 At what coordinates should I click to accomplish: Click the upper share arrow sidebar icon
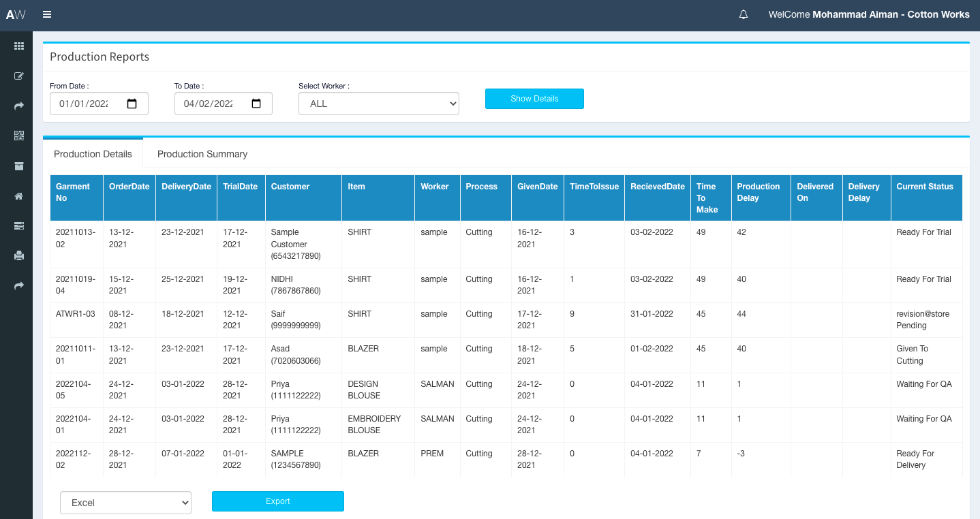pos(19,106)
